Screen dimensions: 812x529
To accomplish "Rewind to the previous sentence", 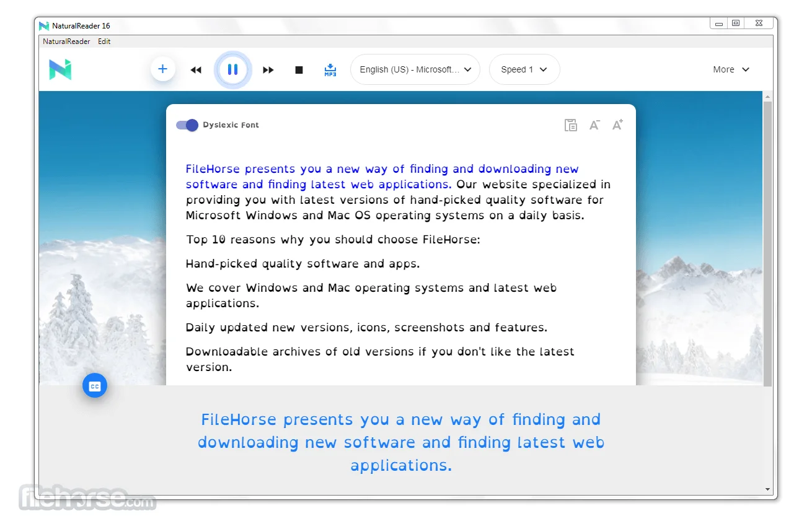I will (196, 70).
